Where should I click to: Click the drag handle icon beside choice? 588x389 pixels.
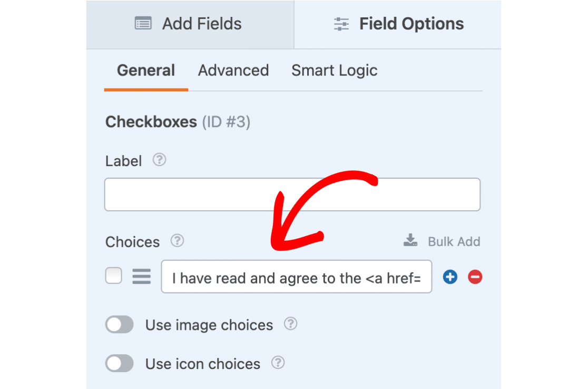pyautogui.click(x=141, y=276)
